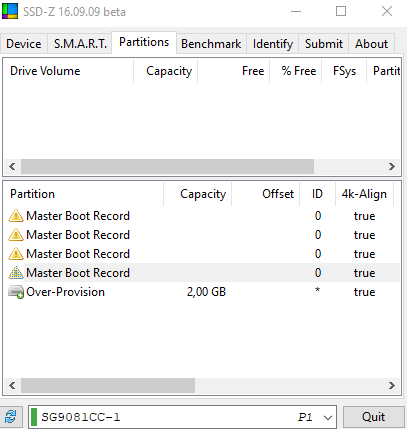Click the upper list Capacity column header

click(x=166, y=71)
